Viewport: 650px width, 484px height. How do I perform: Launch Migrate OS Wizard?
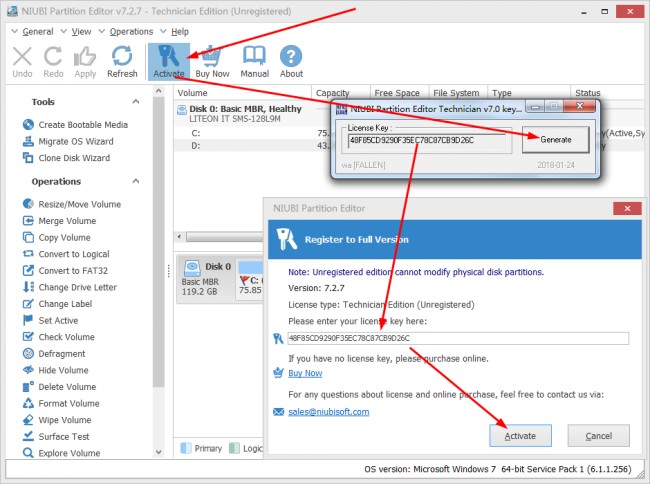[x=68, y=141]
